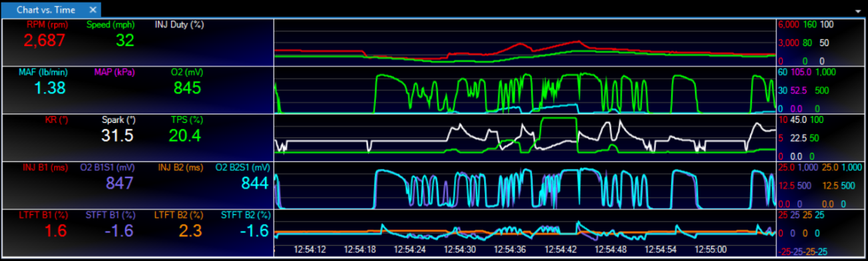Click the O2 B1S1 (mV) label

click(107, 168)
